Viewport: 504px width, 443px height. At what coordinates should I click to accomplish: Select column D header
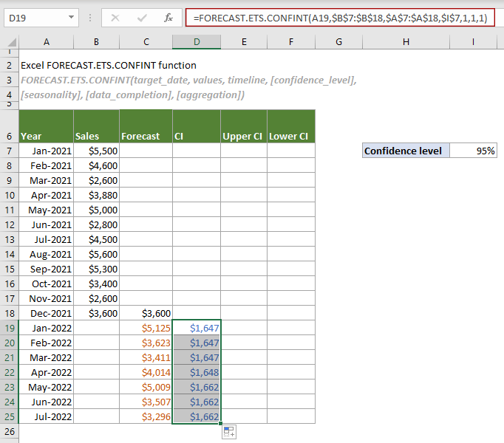click(196, 43)
